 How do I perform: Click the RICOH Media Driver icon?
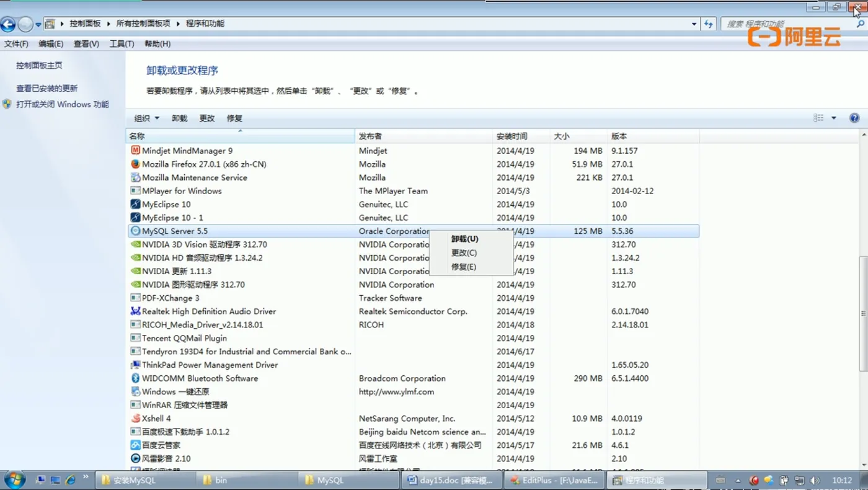(135, 324)
